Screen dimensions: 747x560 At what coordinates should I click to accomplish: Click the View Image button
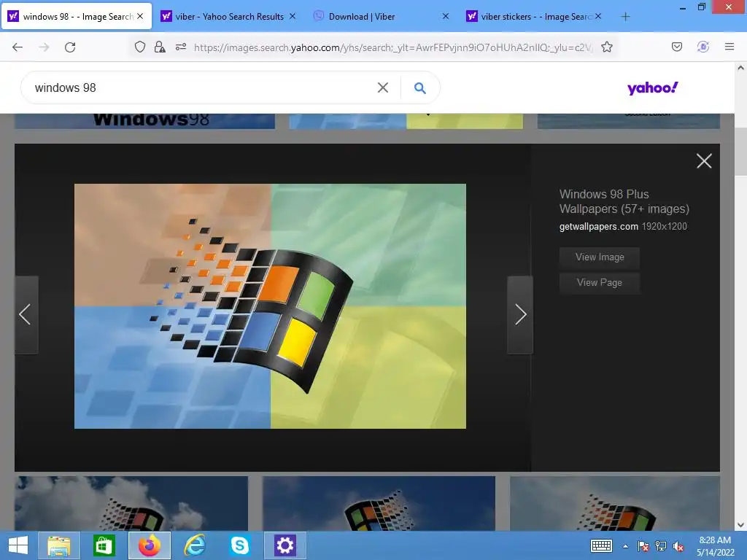(x=600, y=257)
